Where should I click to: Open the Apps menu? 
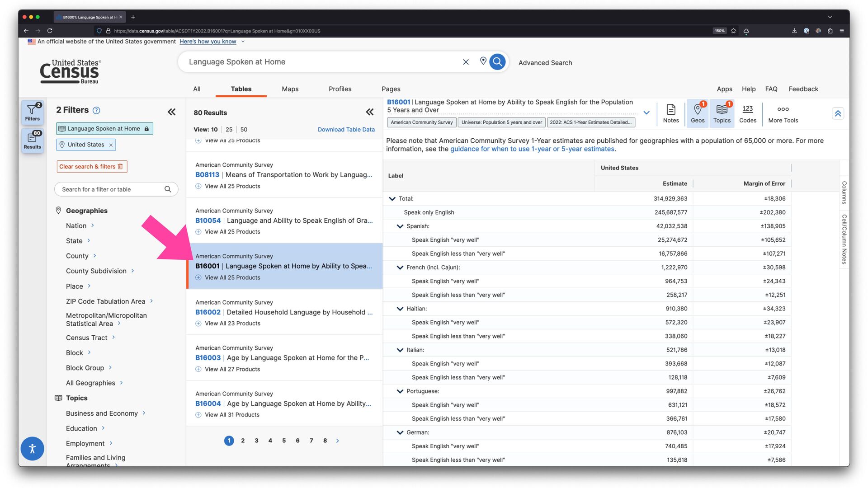(x=724, y=89)
